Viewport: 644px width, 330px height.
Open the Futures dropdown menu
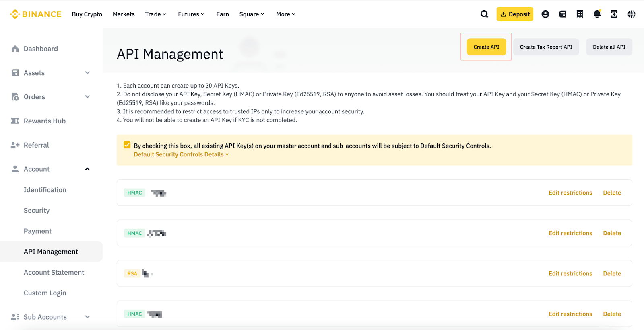click(191, 14)
